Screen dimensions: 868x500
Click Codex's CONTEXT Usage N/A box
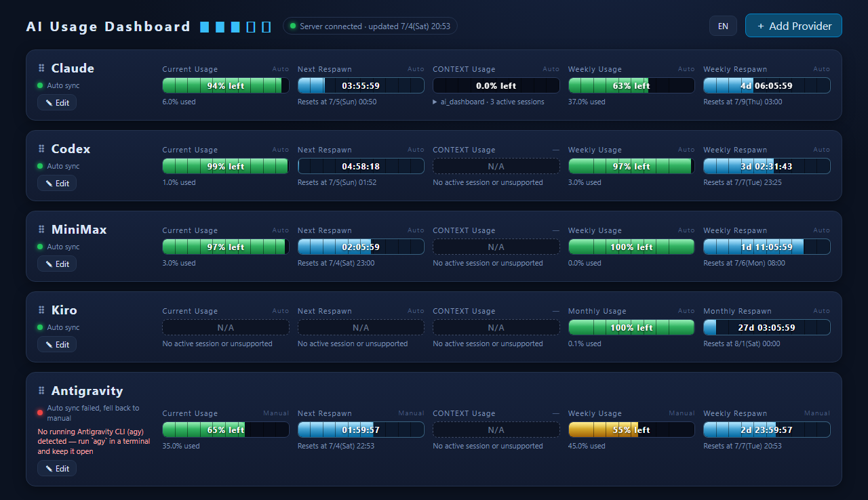[496, 166]
